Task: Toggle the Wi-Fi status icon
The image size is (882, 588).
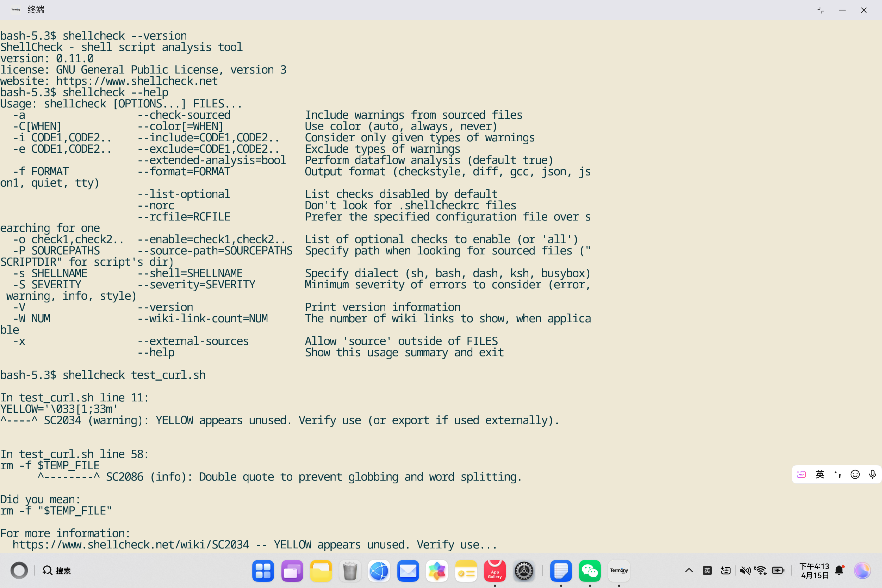Action: (760, 570)
